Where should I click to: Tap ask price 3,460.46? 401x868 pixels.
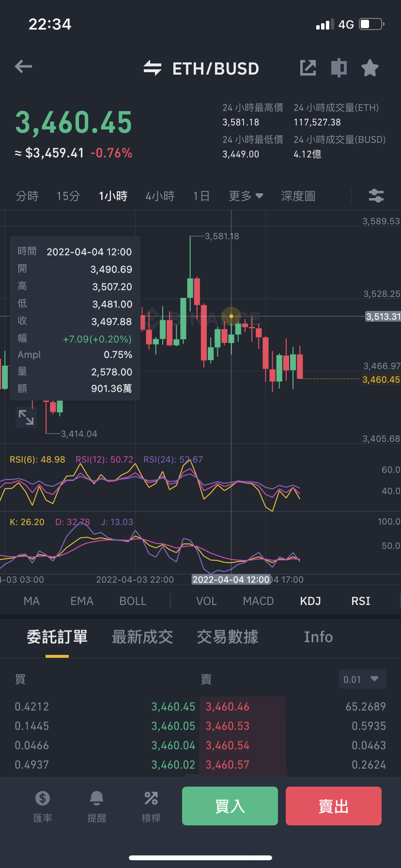[x=228, y=707]
